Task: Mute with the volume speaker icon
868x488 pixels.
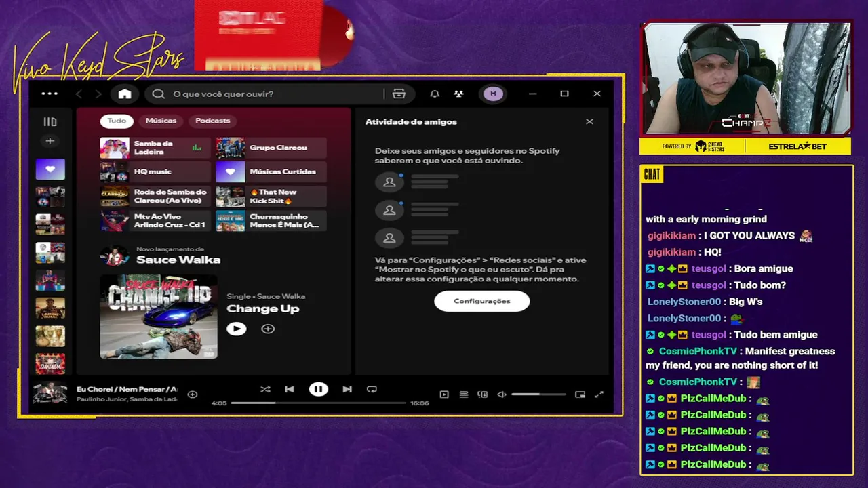Action: click(x=502, y=394)
